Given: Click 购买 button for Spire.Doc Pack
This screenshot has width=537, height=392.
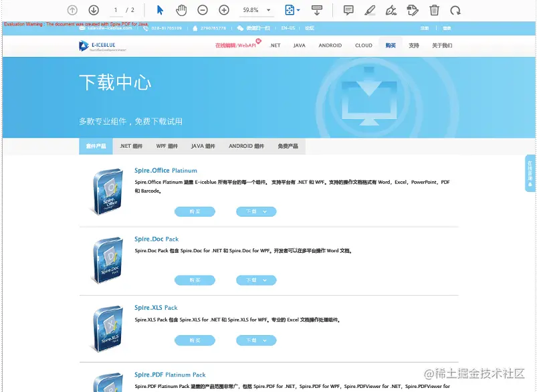Looking at the screenshot, I should tap(195, 280).
